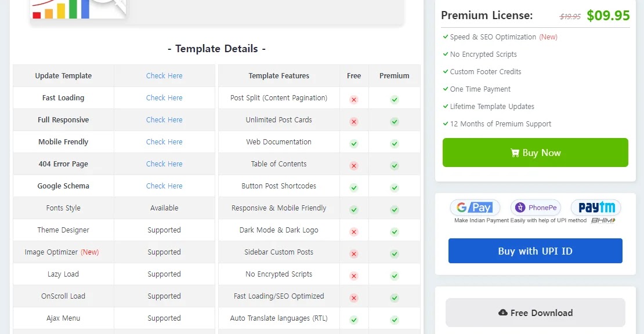Screen dimensions: 644x334
Task: Click the Free check for Responsive & Mobile Friendly
Action: coord(354,210)
